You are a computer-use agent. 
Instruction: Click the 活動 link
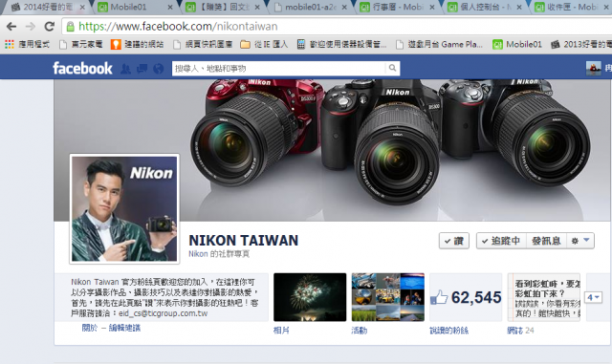tap(360, 331)
